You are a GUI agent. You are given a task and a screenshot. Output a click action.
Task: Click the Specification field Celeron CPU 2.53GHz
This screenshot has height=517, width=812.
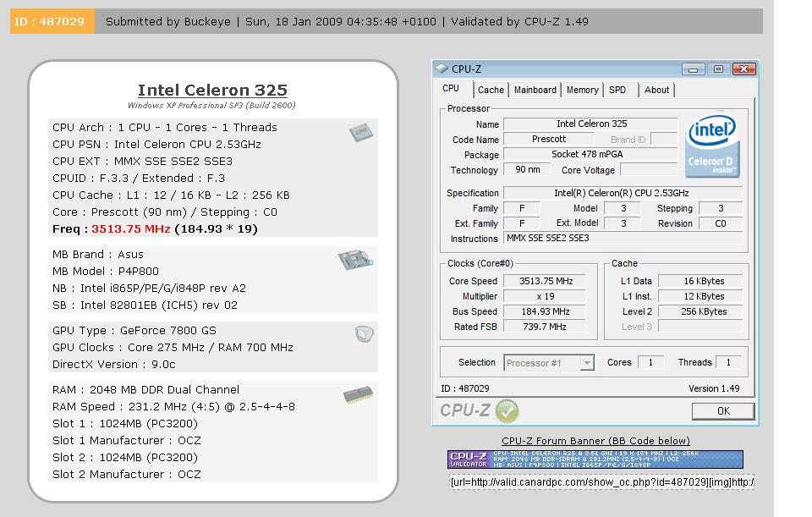(x=623, y=193)
